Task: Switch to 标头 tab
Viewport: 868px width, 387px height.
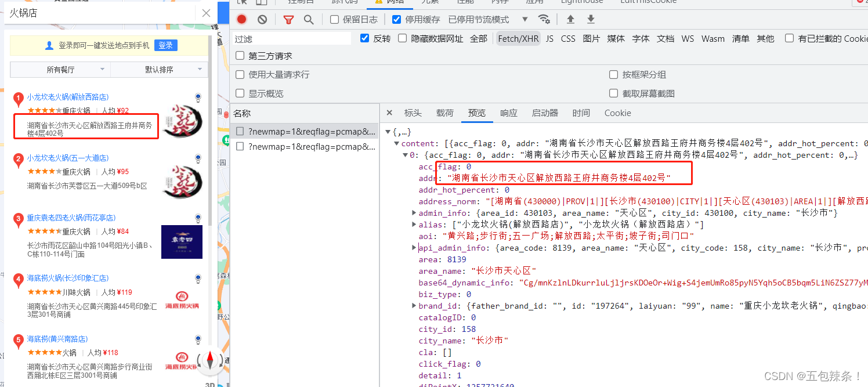Action: click(413, 113)
